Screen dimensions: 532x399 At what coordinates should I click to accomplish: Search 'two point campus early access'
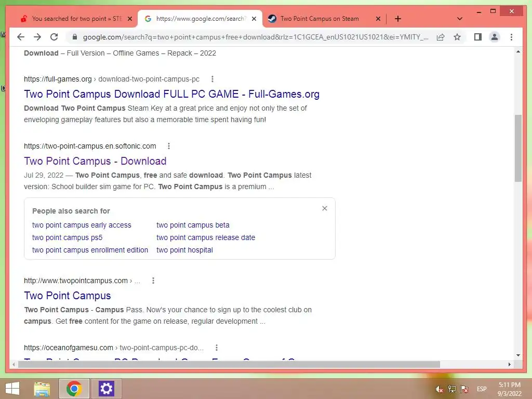tap(82, 225)
